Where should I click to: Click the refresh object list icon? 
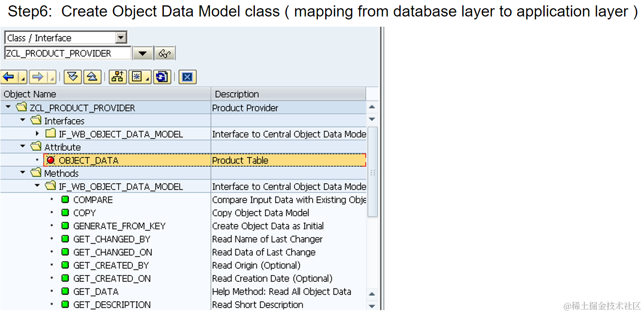(x=162, y=77)
